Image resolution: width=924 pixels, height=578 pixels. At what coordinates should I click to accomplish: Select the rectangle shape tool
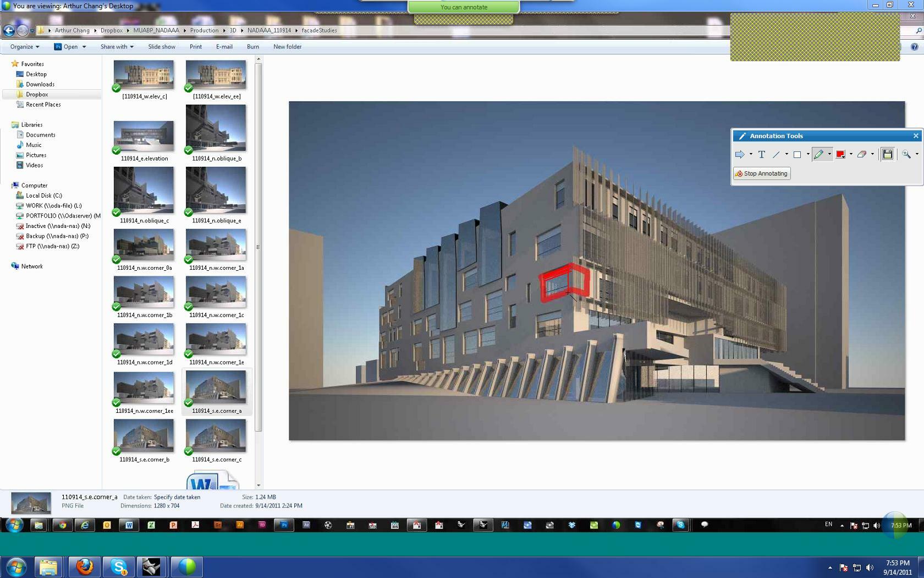(x=797, y=155)
